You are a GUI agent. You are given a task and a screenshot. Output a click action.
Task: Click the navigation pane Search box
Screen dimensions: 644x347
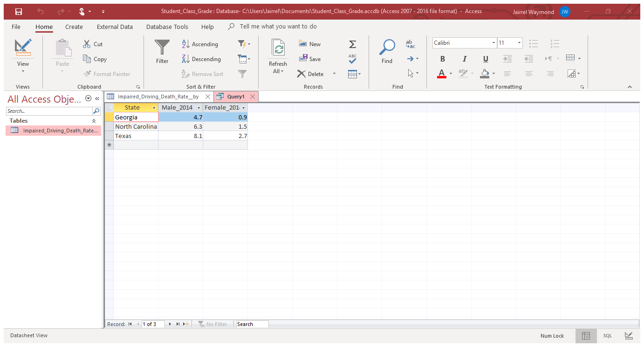[x=49, y=111]
